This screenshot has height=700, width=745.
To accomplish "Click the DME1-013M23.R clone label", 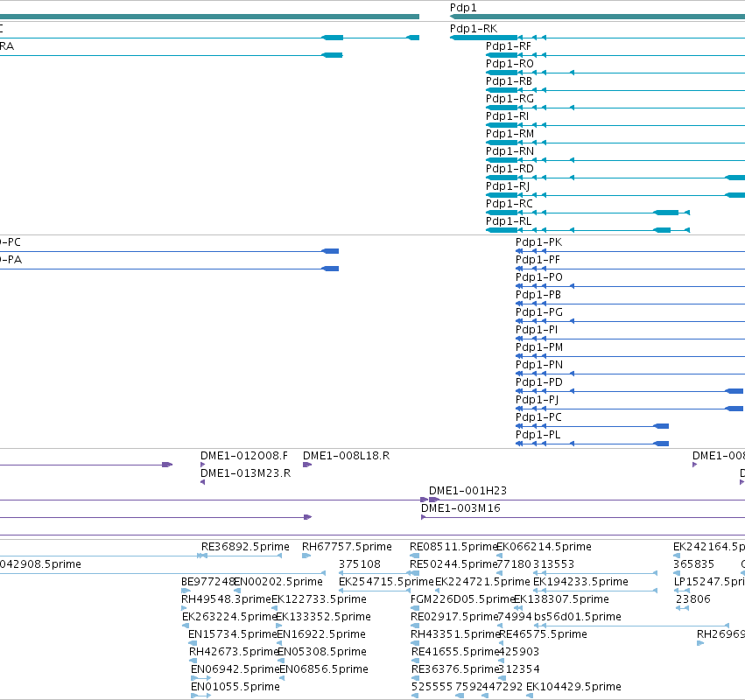I will (245, 473).
